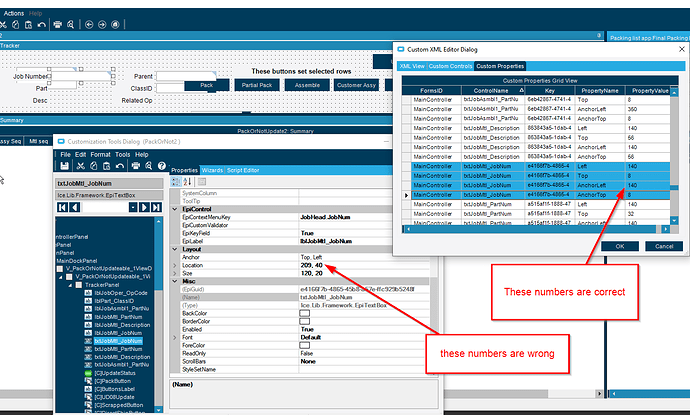
Task: Click Paste icon in main window toolbar
Action: click(x=29, y=25)
